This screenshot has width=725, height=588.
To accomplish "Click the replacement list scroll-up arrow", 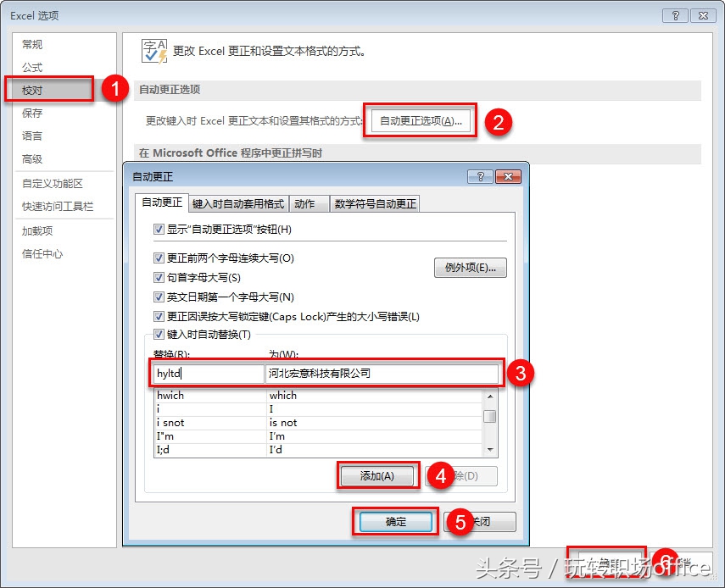I will pos(490,397).
